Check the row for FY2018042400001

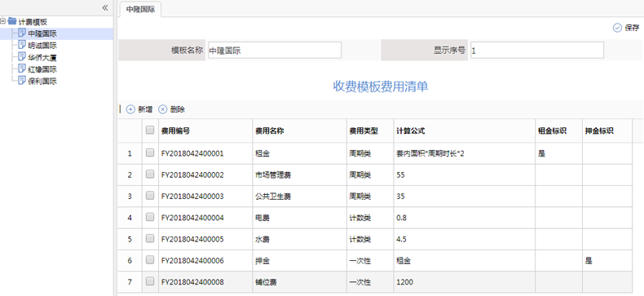tap(150, 152)
